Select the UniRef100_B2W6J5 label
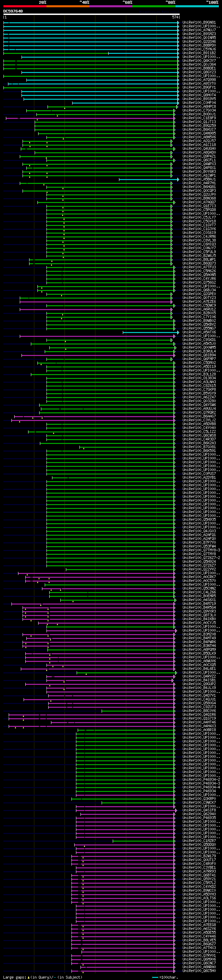This screenshot has width=222, height=980. pyautogui.click(x=199, y=256)
